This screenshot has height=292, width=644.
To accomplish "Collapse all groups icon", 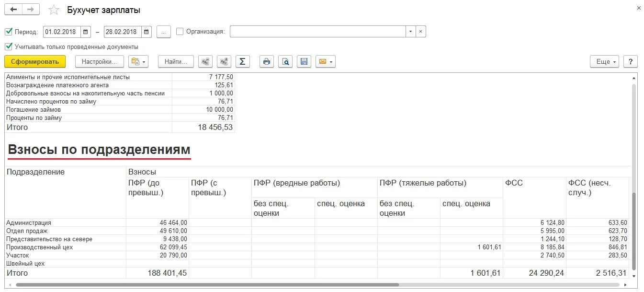I will (206, 61).
